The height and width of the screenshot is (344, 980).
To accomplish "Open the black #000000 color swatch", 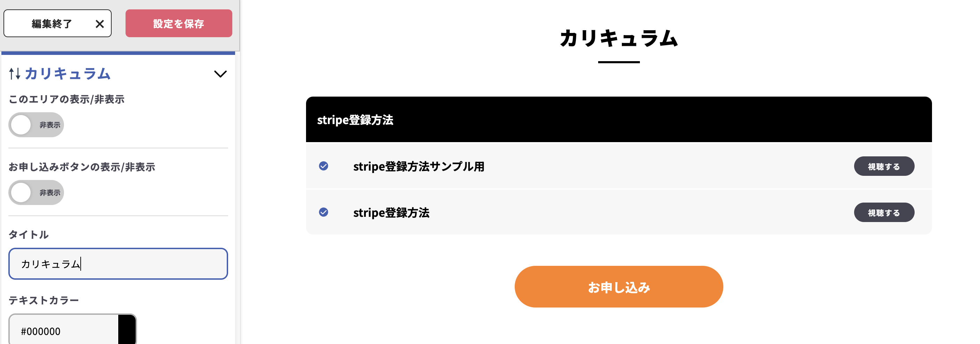I will tap(127, 331).
